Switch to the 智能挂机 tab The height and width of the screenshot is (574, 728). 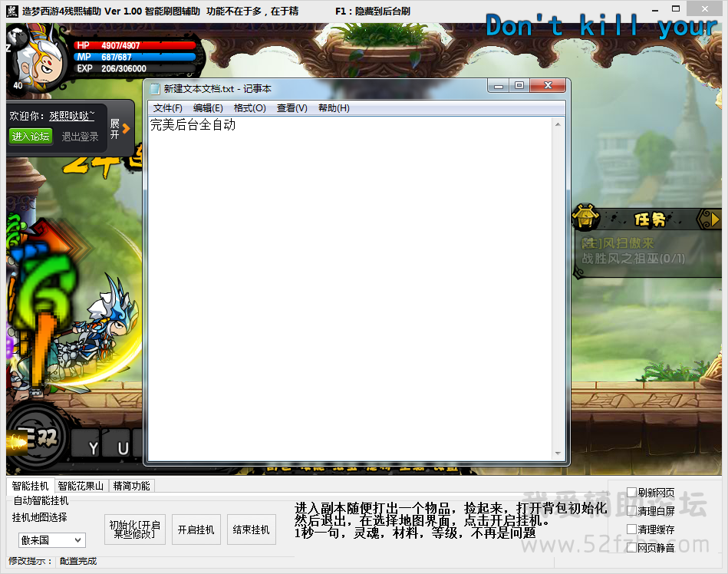tap(30, 486)
